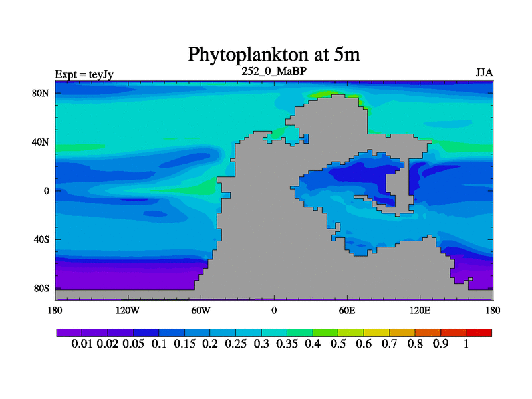Click the "80S" latitude axis label

click(x=42, y=289)
